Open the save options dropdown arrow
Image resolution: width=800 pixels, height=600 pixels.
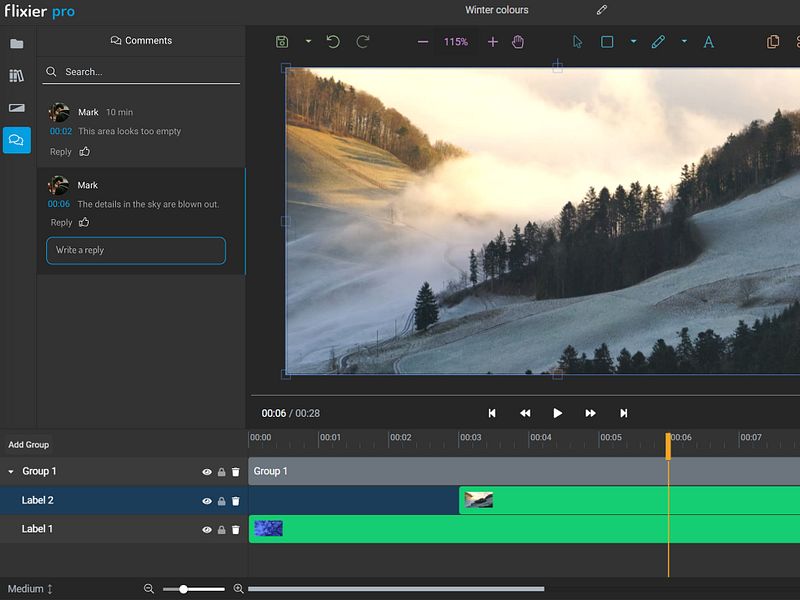[308, 42]
